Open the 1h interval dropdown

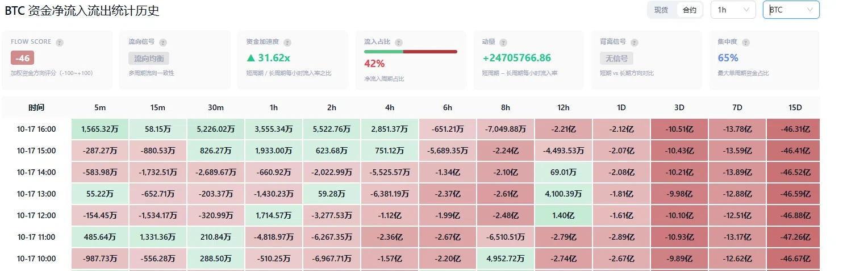coord(733,10)
